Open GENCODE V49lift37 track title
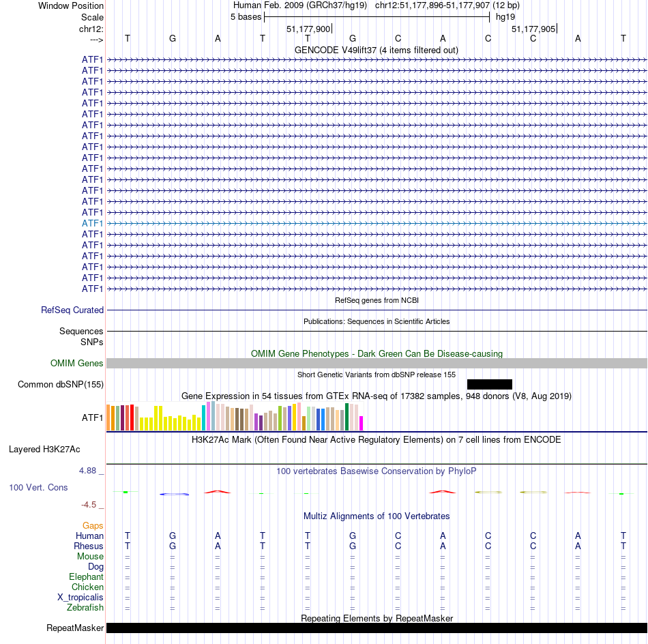 [377, 50]
